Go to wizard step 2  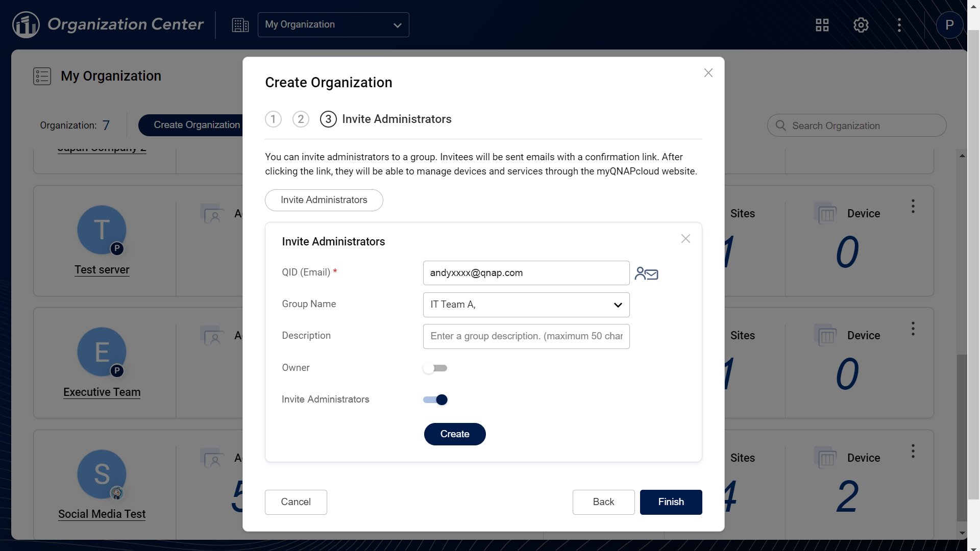tap(301, 119)
